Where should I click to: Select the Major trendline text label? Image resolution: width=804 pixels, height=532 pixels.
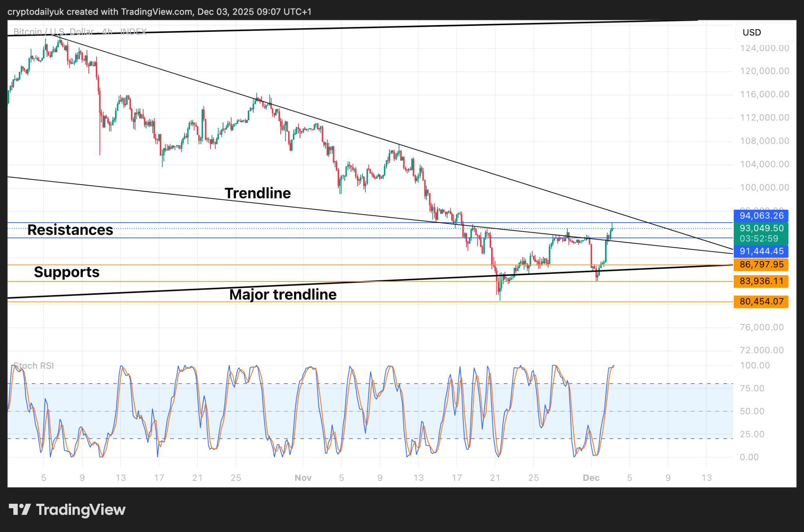point(283,294)
